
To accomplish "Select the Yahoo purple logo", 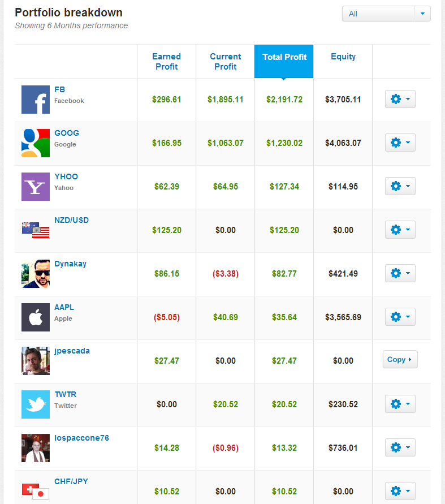I will [x=36, y=187].
